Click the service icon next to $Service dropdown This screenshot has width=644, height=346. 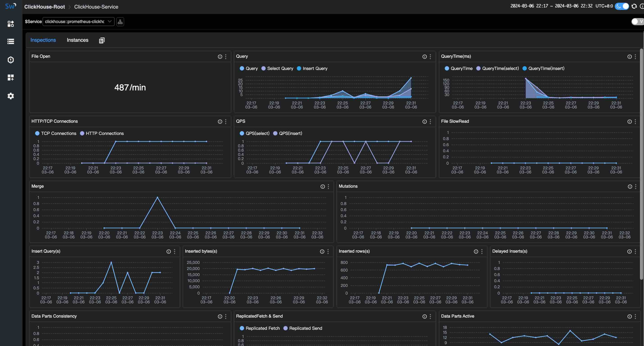(x=120, y=22)
